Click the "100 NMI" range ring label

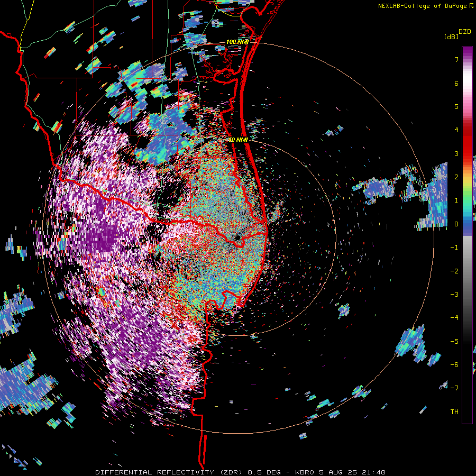coord(237,42)
